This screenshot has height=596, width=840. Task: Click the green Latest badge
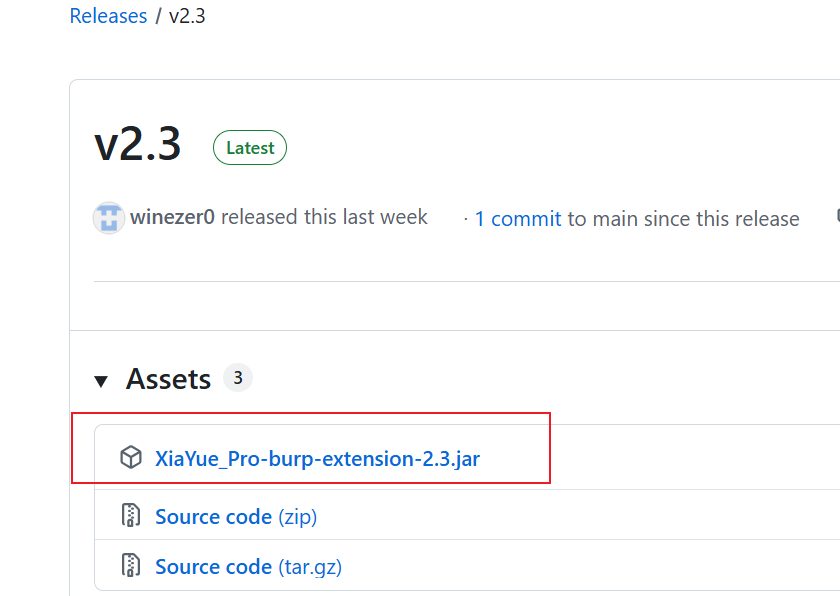[x=250, y=148]
